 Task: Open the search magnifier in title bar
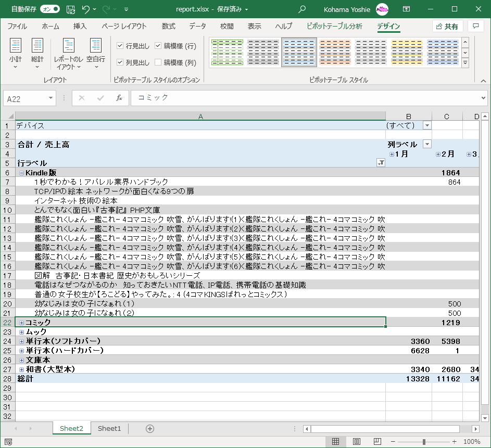click(302, 9)
